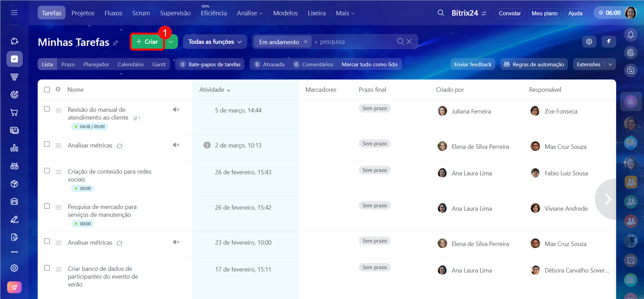Expand the Todas as funções dropdown
The width and height of the screenshot is (644, 299).
click(x=215, y=42)
